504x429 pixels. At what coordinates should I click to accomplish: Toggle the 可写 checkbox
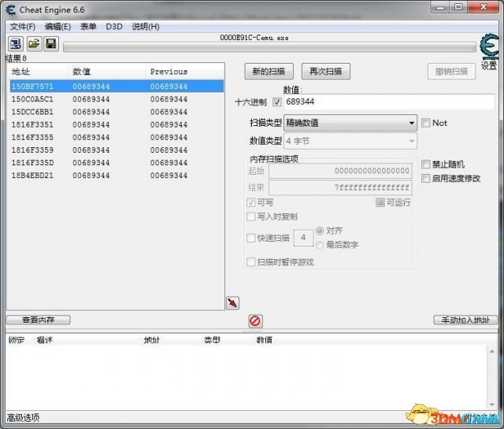250,202
